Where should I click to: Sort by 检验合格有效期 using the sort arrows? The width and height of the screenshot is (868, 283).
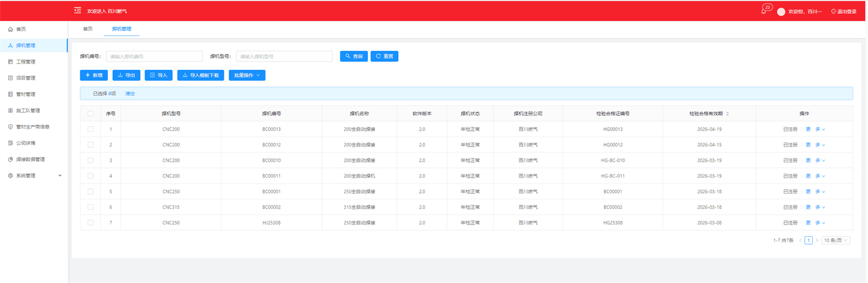click(727, 114)
